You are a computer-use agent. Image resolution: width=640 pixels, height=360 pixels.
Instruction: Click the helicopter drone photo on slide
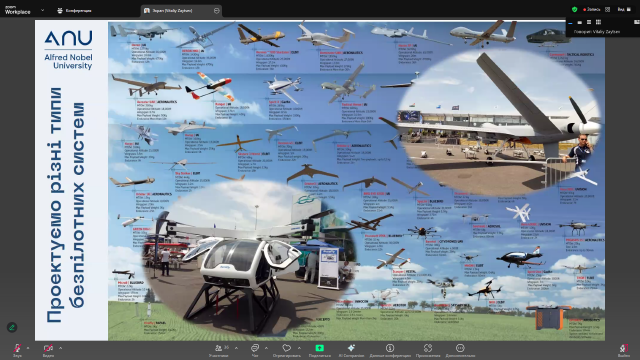pyautogui.click(x=249, y=258)
